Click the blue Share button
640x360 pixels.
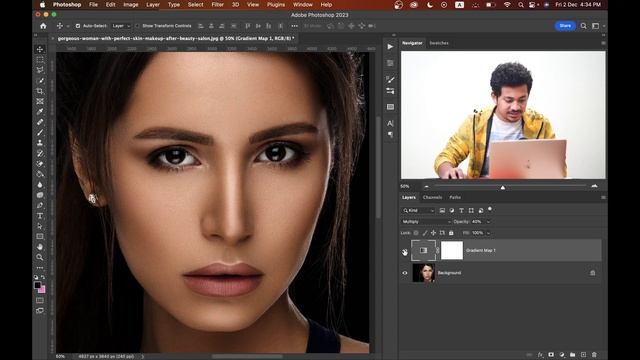[x=565, y=26]
